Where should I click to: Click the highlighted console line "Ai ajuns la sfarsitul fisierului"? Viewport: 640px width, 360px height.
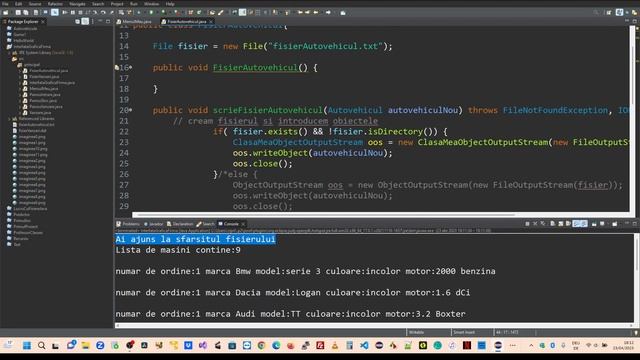tap(196, 239)
